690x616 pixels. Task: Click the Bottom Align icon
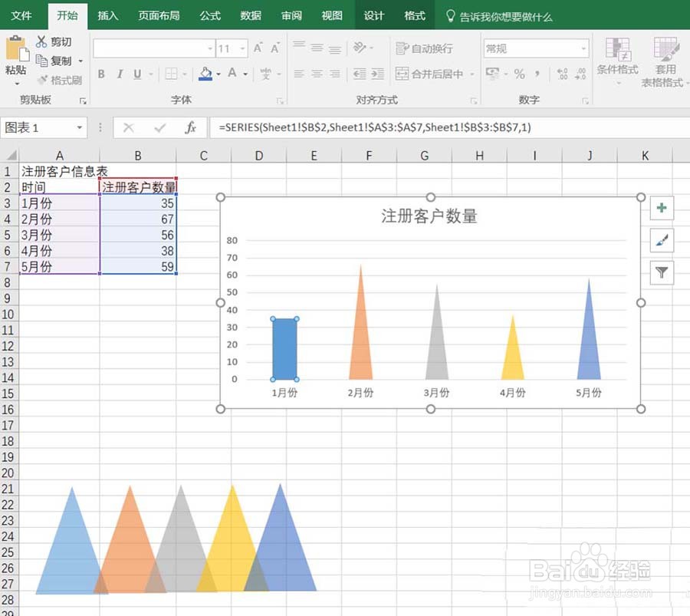click(x=335, y=49)
